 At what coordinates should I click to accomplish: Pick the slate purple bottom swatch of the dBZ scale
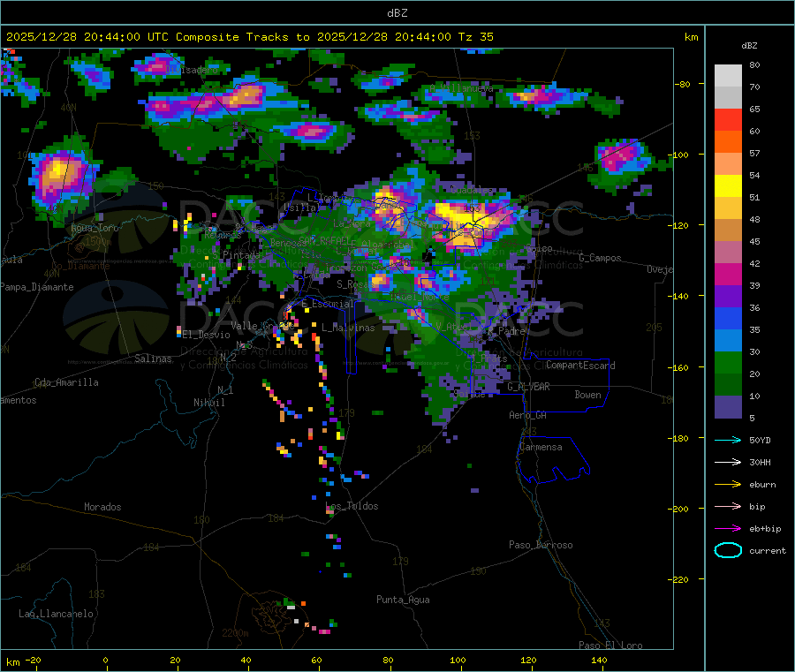point(728,406)
